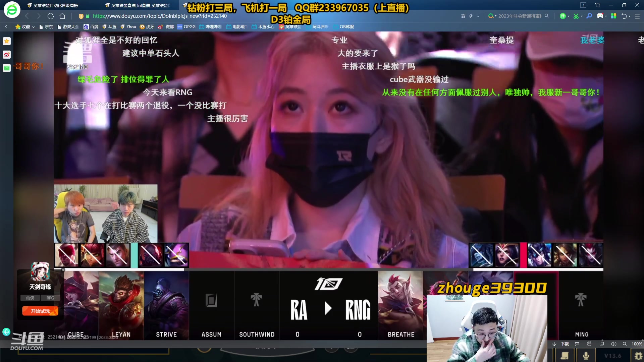Collapse the bookmarks bar side arrow
This screenshot has height=362, width=644.
pyautogui.click(x=7, y=27)
